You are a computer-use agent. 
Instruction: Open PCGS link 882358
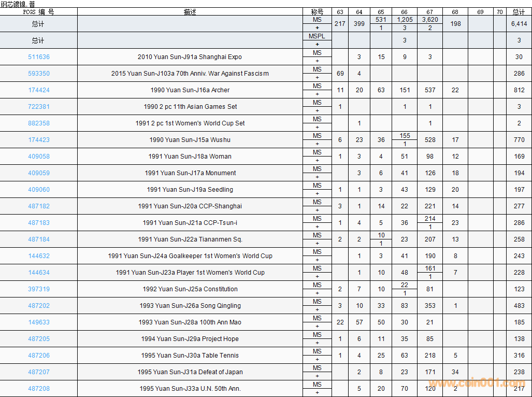click(x=39, y=123)
